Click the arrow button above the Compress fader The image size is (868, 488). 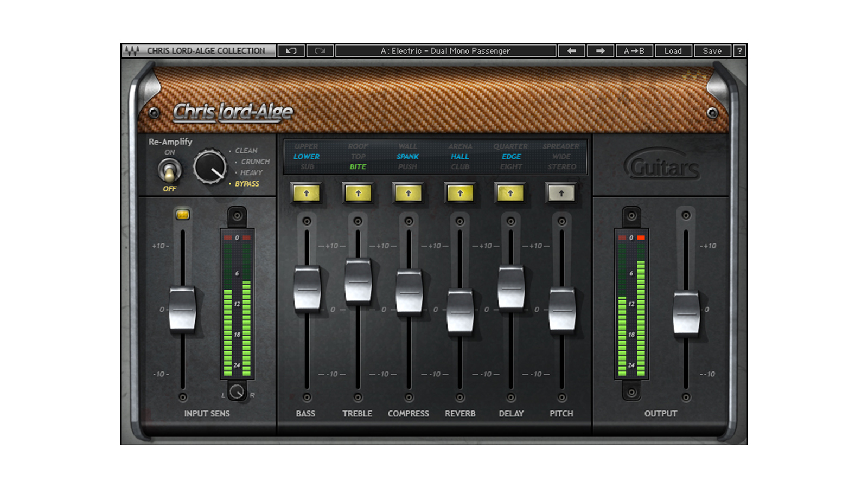[x=409, y=193]
